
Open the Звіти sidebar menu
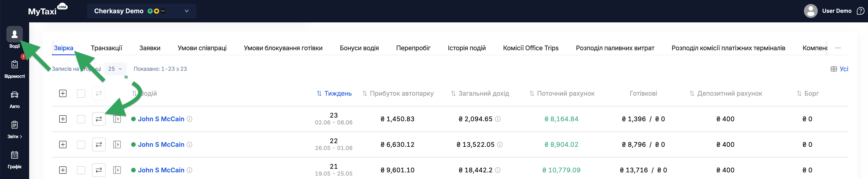15,130
